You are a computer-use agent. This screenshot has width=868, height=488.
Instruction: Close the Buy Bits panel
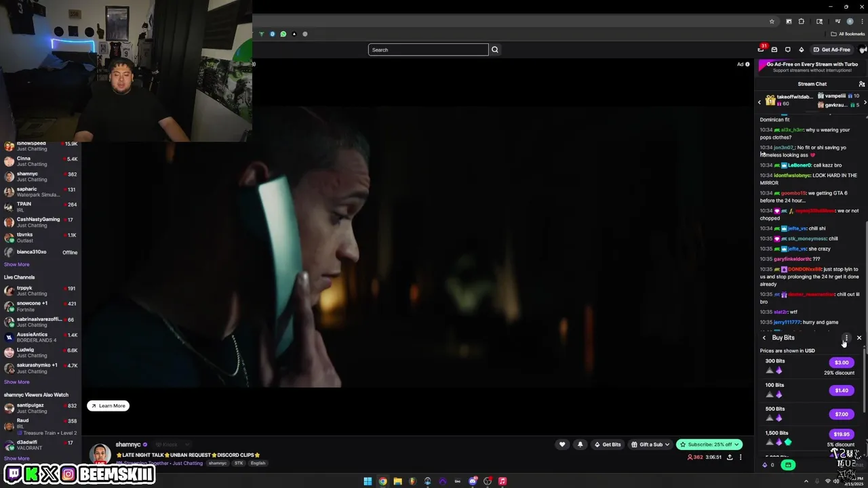[859, 338]
